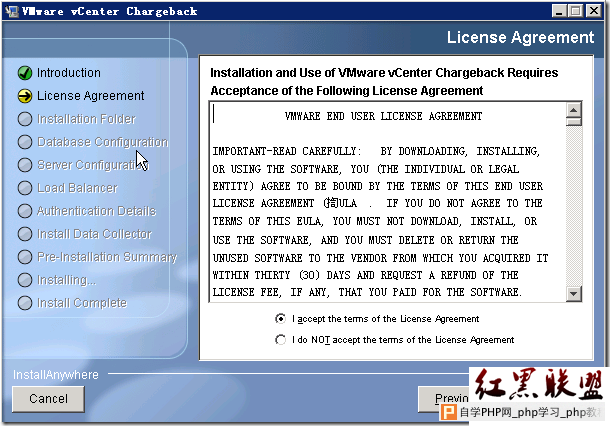The image size is (610, 426).
Task: Click the yellow arrow icon beside License Agreement
Action: pos(25,96)
